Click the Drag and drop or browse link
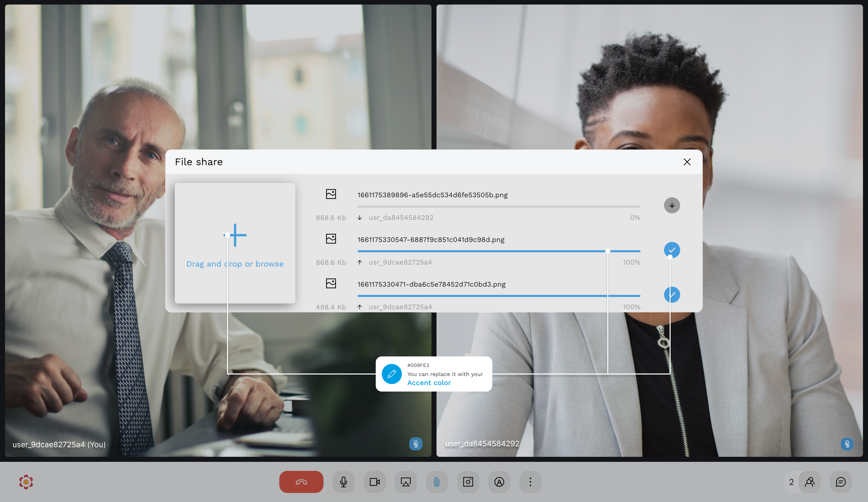The height and width of the screenshot is (502, 868). point(235,264)
